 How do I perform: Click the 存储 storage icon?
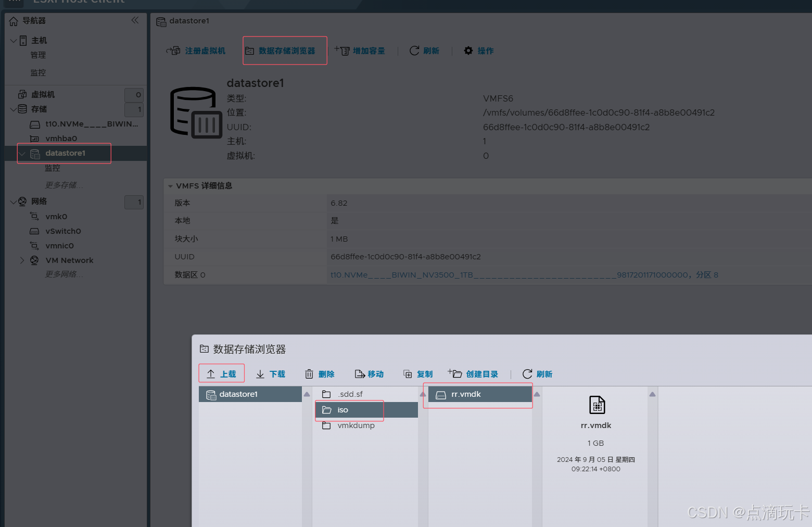22,109
